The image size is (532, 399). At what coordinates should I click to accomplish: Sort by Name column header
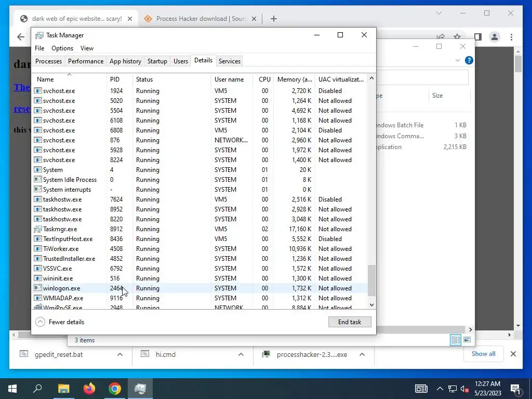[69, 79]
